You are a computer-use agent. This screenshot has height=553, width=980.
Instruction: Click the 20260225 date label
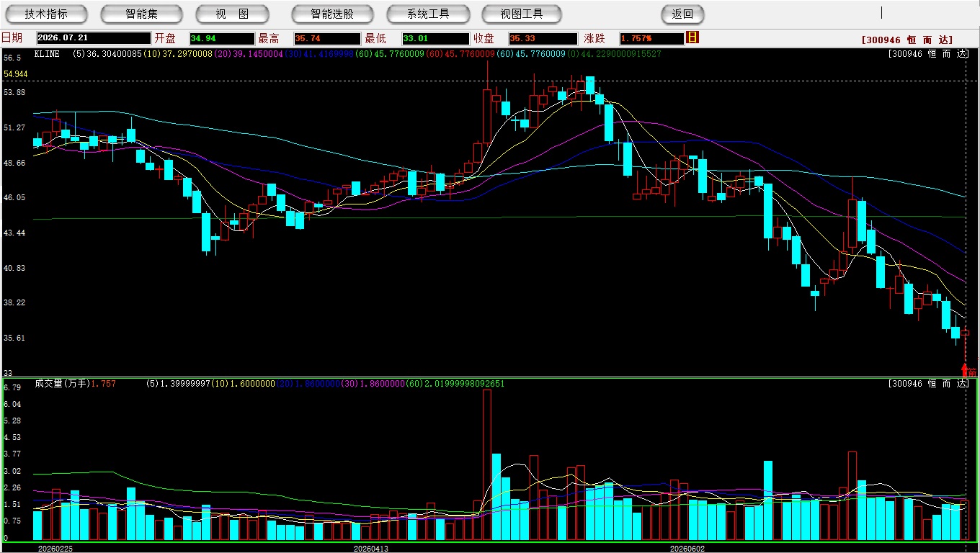(x=55, y=548)
